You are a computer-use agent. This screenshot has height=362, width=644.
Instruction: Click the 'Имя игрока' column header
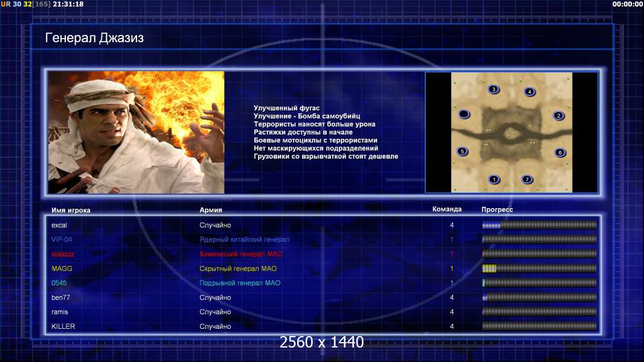coord(71,211)
